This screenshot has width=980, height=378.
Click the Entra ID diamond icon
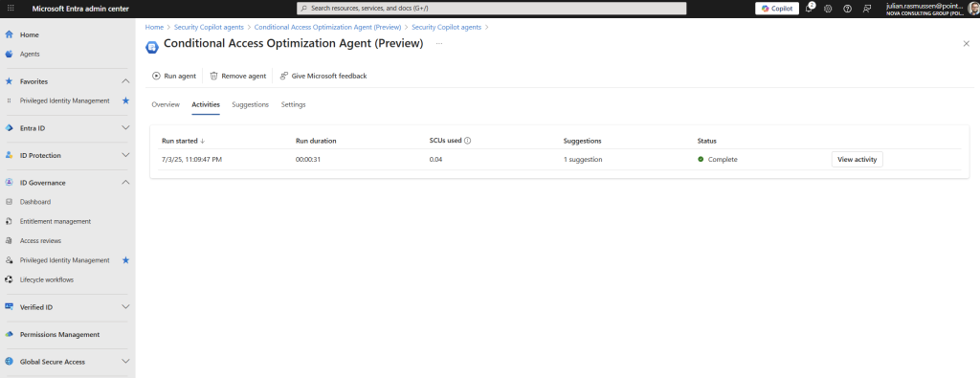(x=9, y=127)
